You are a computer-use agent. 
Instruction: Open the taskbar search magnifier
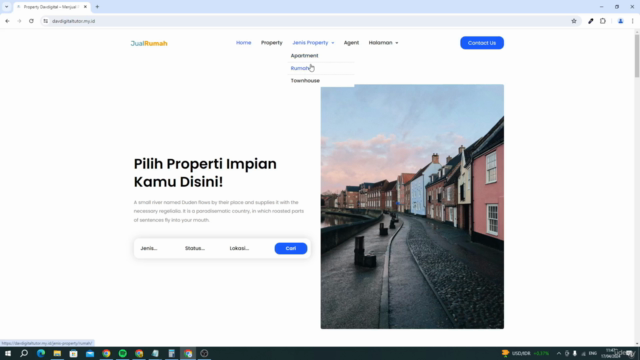(x=24, y=353)
